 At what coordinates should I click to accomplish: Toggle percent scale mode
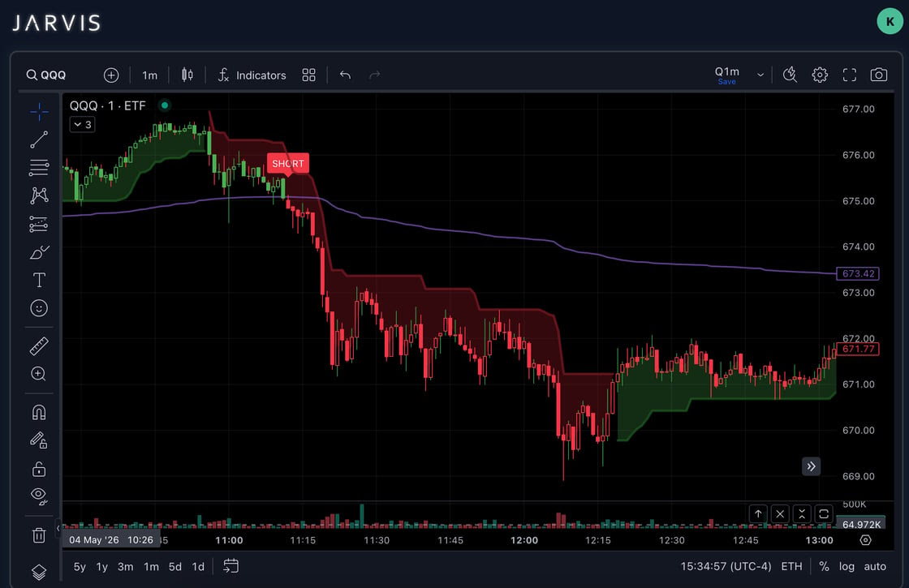point(824,567)
